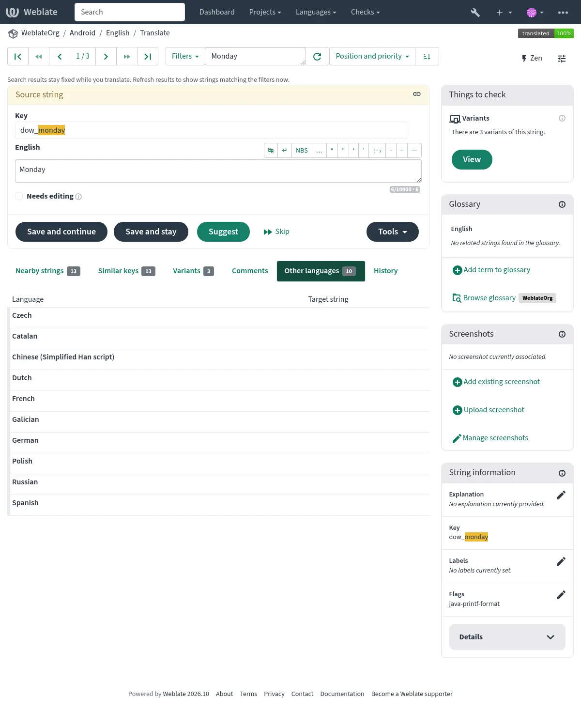Viewport: 581px width, 728px height.
Task: Check the Needs editing box
Action: coord(19,196)
